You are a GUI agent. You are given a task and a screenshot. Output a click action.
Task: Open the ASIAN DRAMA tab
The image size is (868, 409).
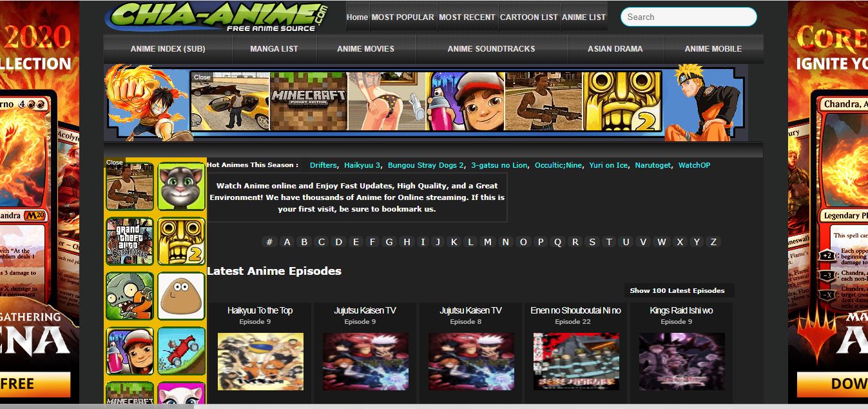[x=615, y=49]
